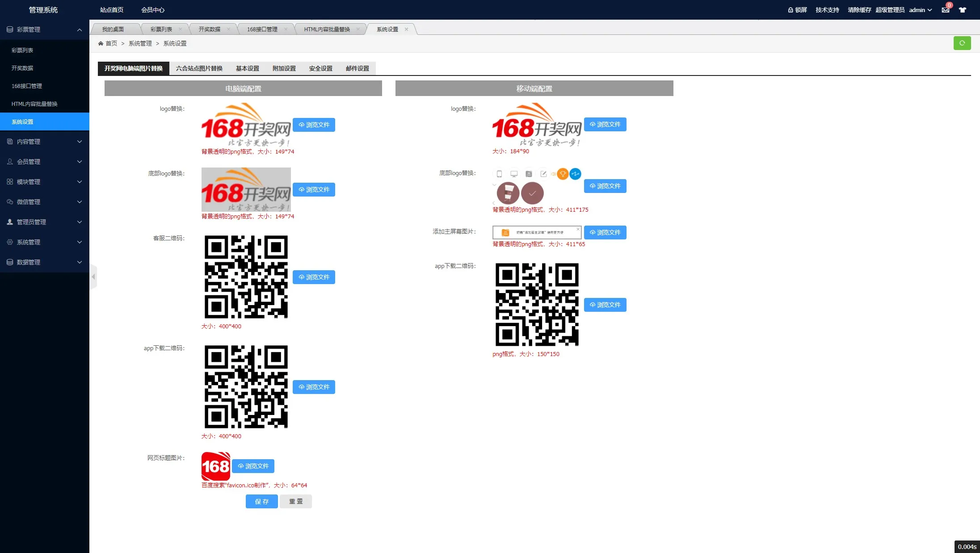Click 清除缓存 in the top bar

click(x=859, y=10)
